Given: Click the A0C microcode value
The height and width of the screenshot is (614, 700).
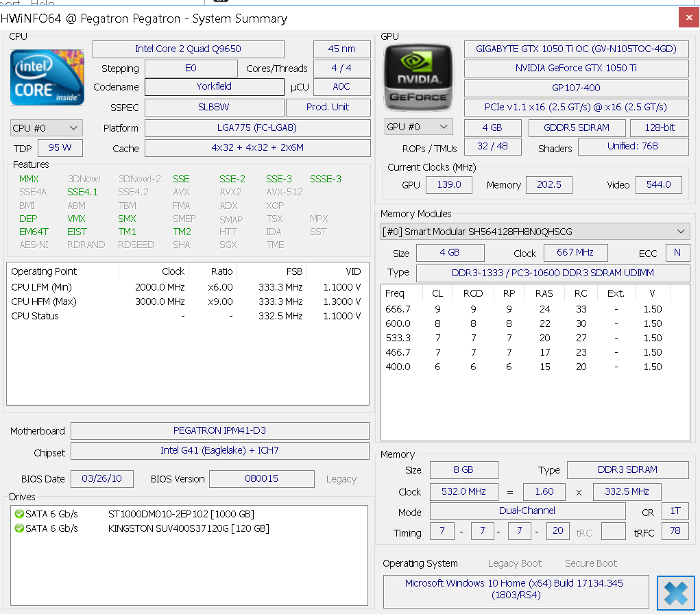Looking at the screenshot, I should [341, 86].
